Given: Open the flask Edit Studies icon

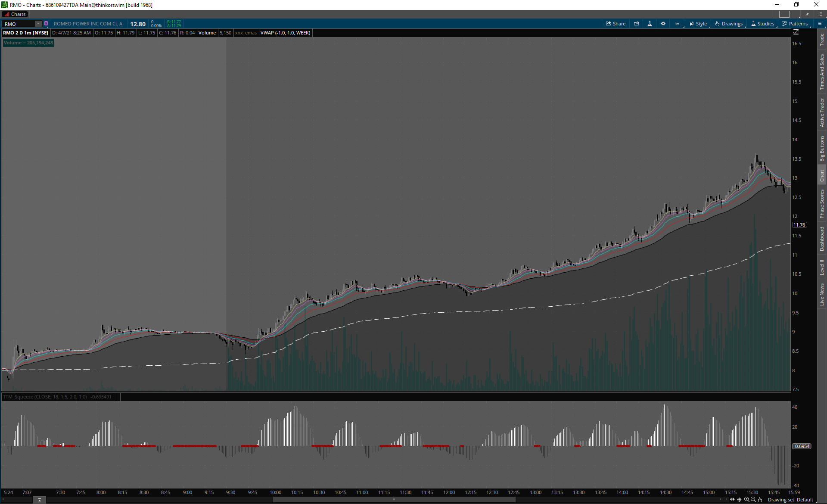Looking at the screenshot, I should [x=650, y=24].
